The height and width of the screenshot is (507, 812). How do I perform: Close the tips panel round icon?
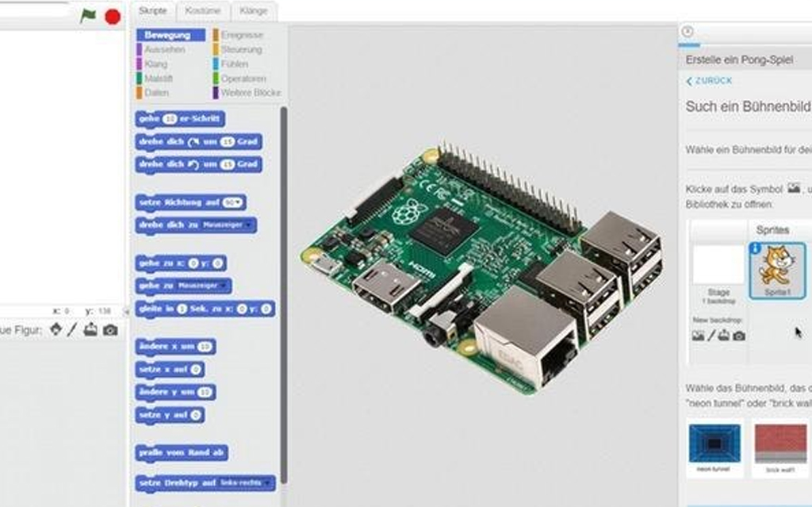pos(688,31)
